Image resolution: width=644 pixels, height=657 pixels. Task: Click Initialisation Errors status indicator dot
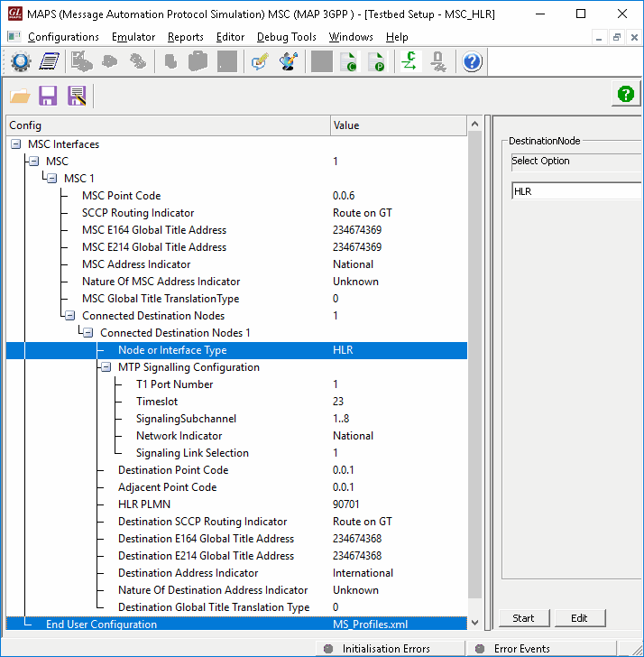[328, 649]
